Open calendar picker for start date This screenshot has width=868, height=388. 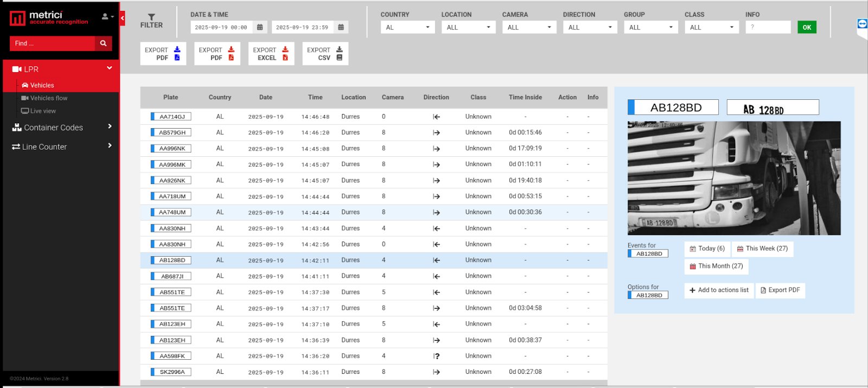pos(260,27)
